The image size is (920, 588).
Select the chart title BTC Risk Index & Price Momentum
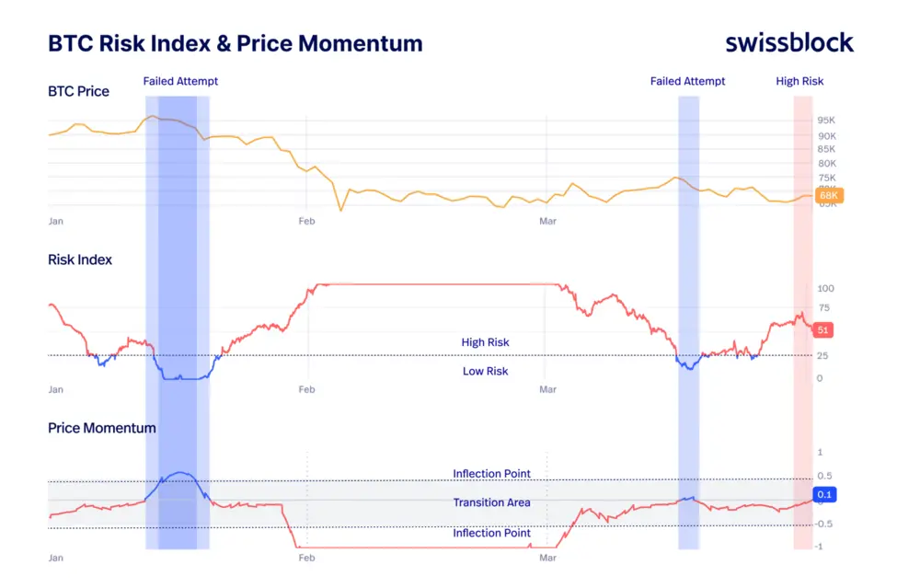pos(235,43)
